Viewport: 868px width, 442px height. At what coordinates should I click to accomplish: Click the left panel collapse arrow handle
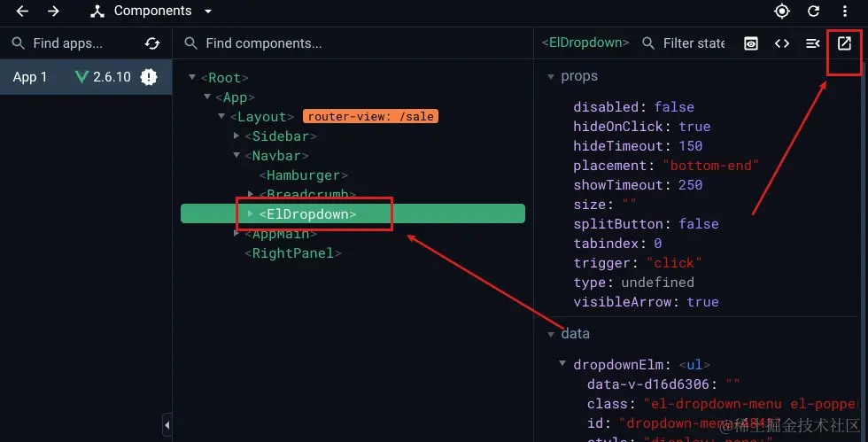click(167, 425)
